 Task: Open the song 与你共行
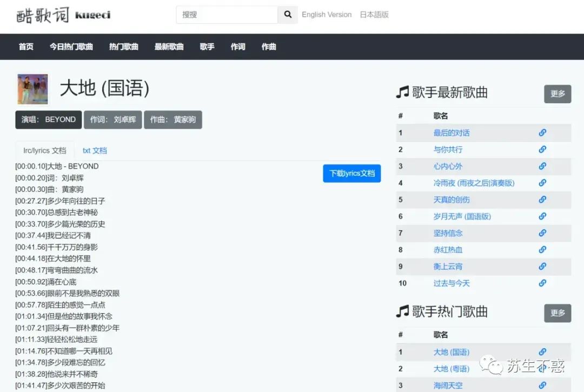(x=448, y=150)
